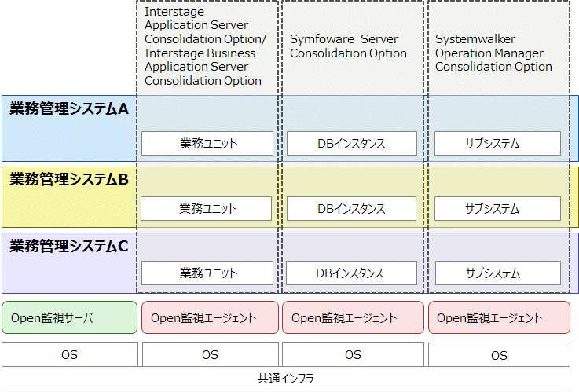
Task: Click DBインスタンス box in 業務管理システムA row
Action: tap(351, 143)
